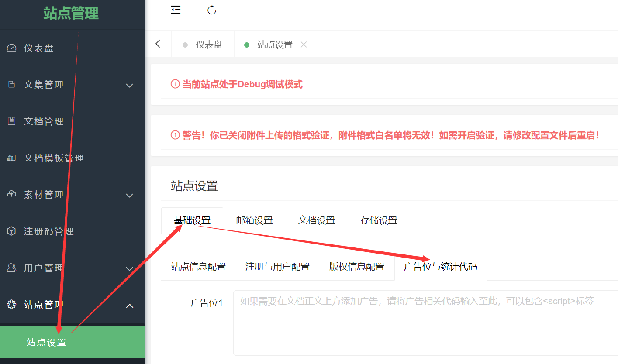Click the refresh icon in top bar
618x364 pixels.
click(212, 10)
